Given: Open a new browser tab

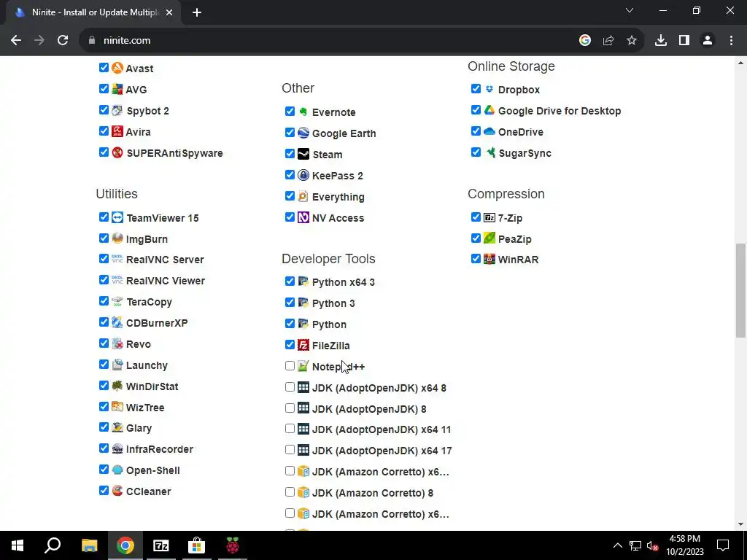Looking at the screenshot, I should pos(197,12).
